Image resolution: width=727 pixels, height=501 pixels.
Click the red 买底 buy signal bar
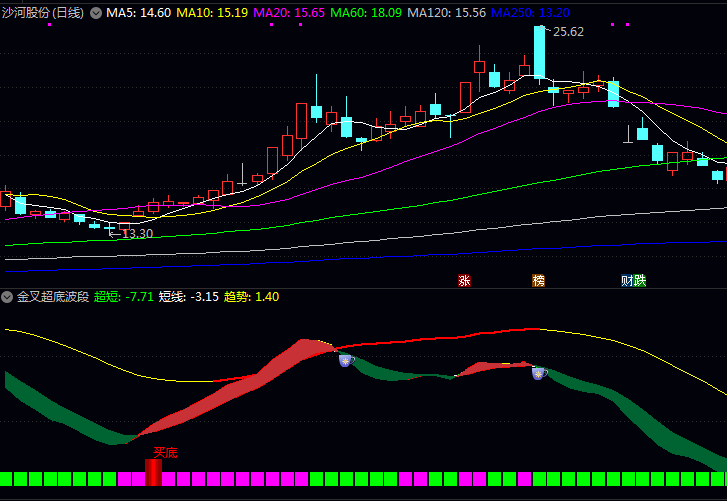153,472
